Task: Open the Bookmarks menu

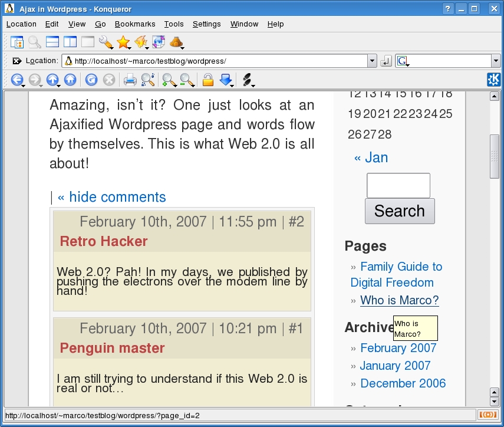Action: [135, 24]
